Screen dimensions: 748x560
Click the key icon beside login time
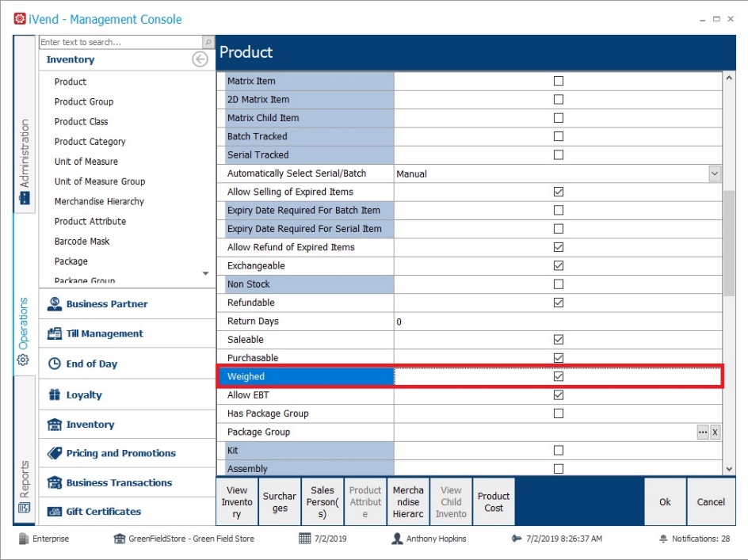(x=517, y=539)
